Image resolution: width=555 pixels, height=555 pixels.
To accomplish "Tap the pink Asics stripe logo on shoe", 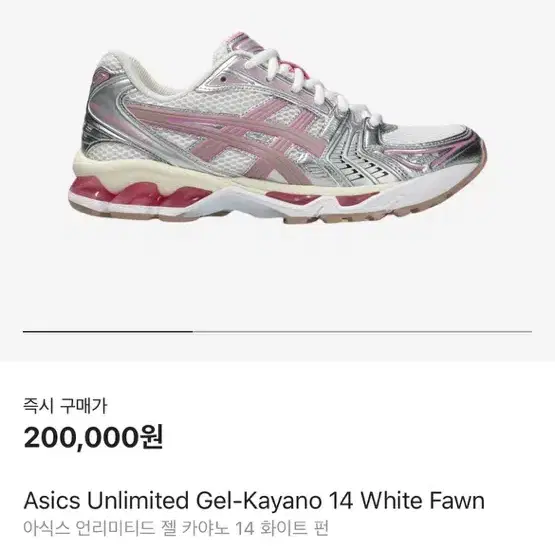I will pos(227,136).
